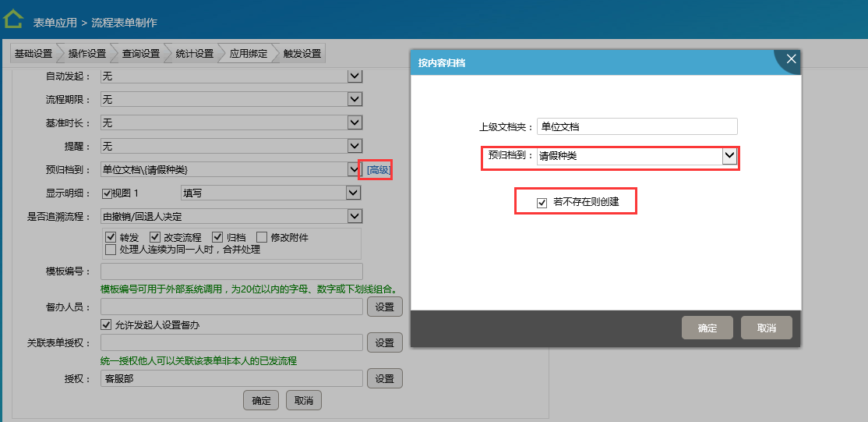Expand the 流程期限 dropdown
The image size is (868, 422).
pos(355,100)
